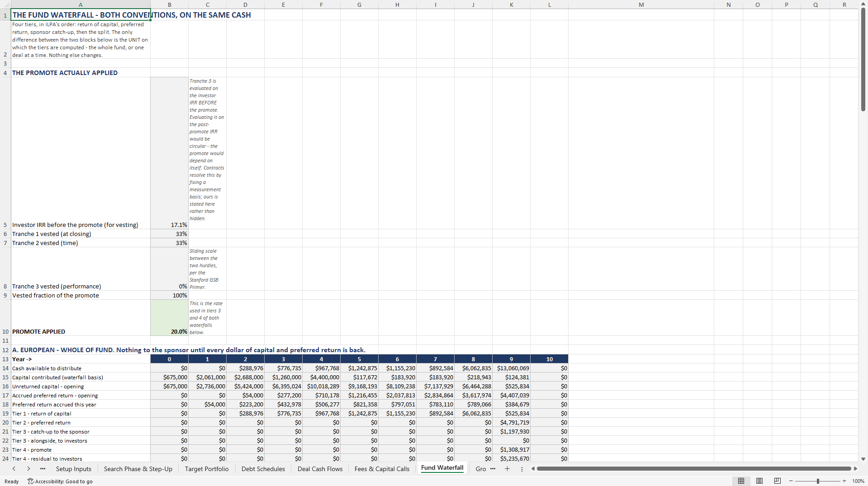Select Vested fraction 100% cell
Image resolution: width=868 pixels, height=486 pixels.
pyautogui.click(x=169, y=295)
